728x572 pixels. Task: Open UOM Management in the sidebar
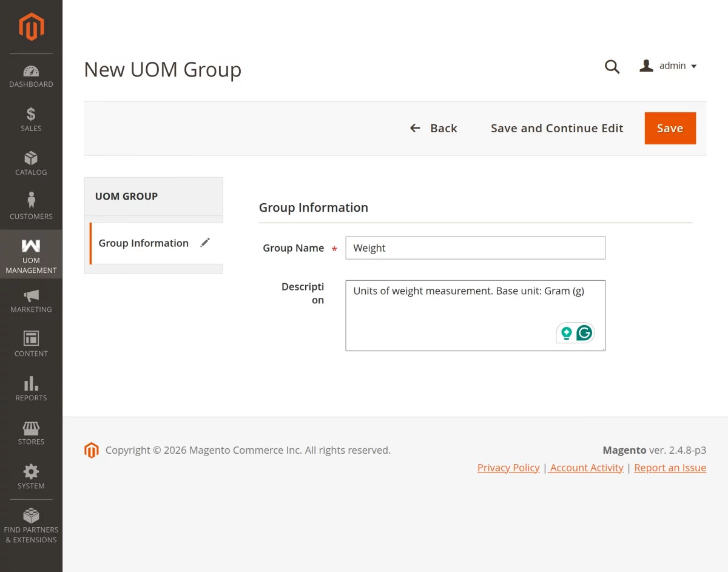pos(31,246)
